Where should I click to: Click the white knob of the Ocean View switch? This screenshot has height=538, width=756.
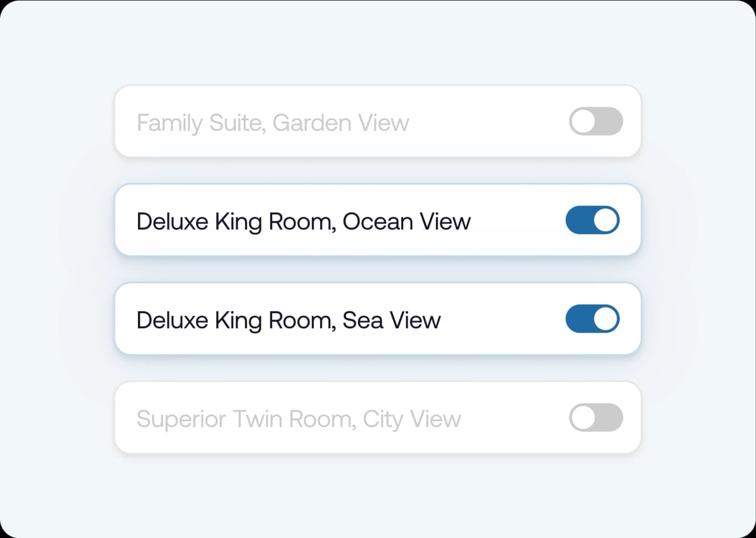coord(606,220)
